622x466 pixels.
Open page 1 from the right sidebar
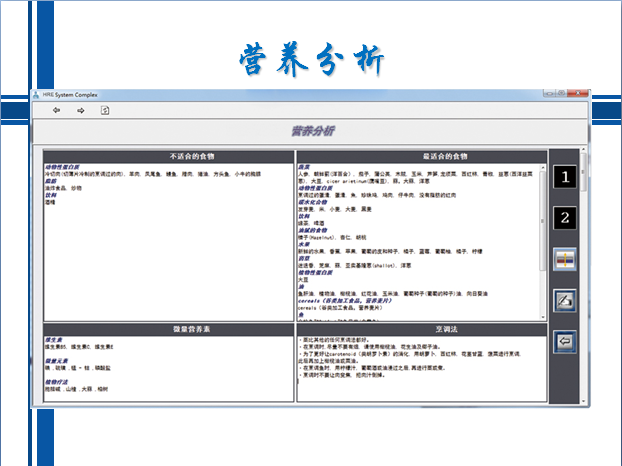(565, 178)
